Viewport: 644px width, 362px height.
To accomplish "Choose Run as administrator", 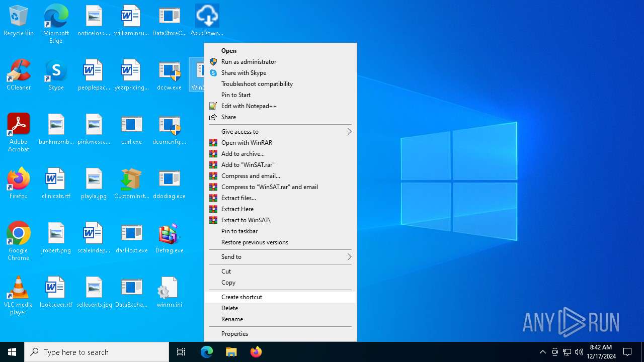I will click(x=280, y=62).
